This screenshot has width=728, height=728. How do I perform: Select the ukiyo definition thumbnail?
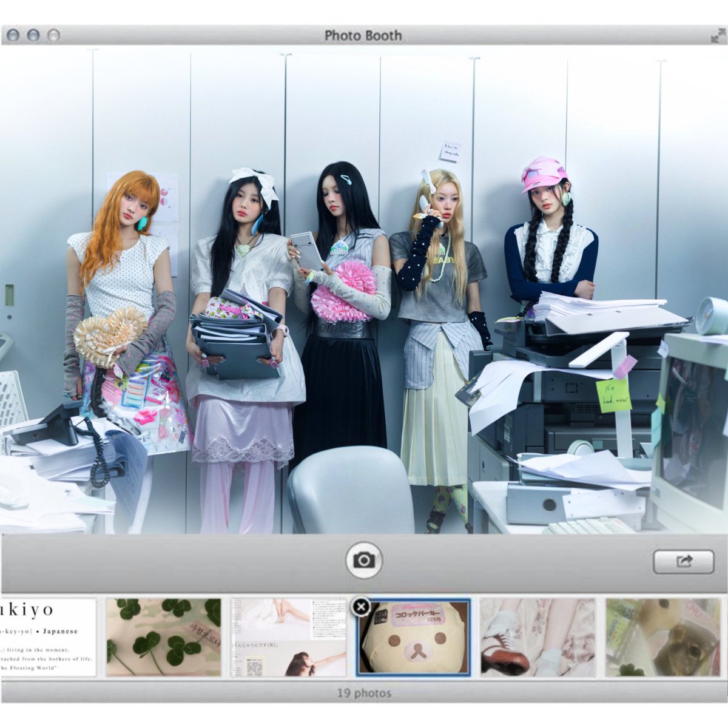[x=49, y=638]
